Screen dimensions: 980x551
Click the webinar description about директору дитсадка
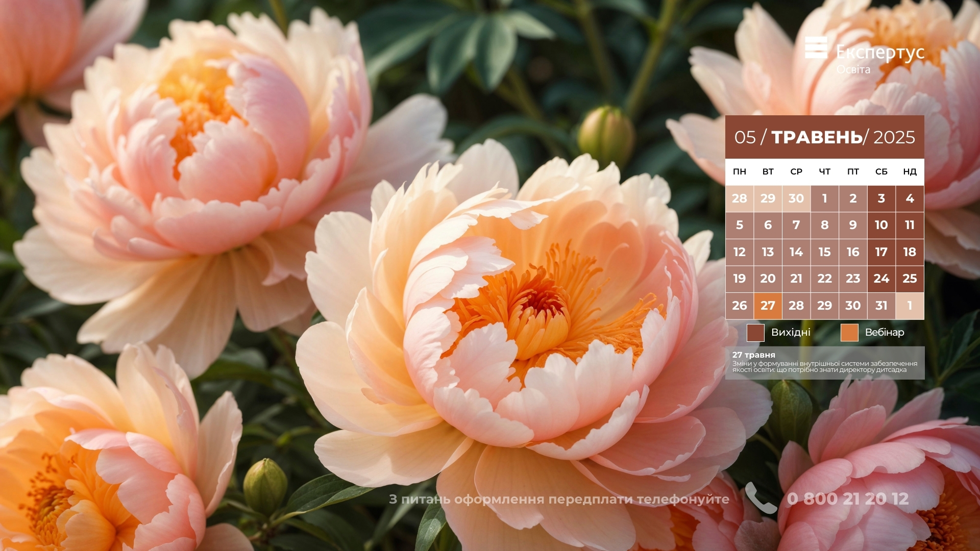(x=824, y=367)
